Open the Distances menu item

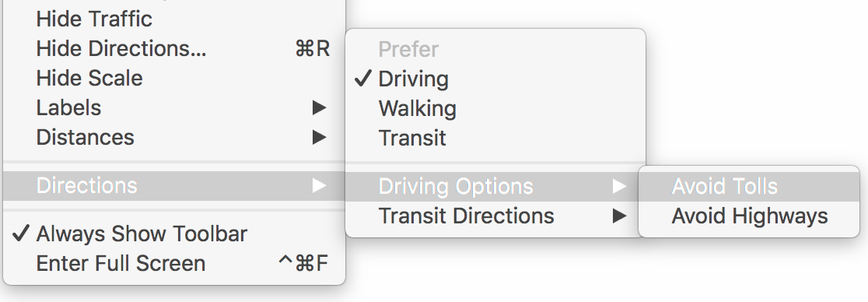(173, 137)
